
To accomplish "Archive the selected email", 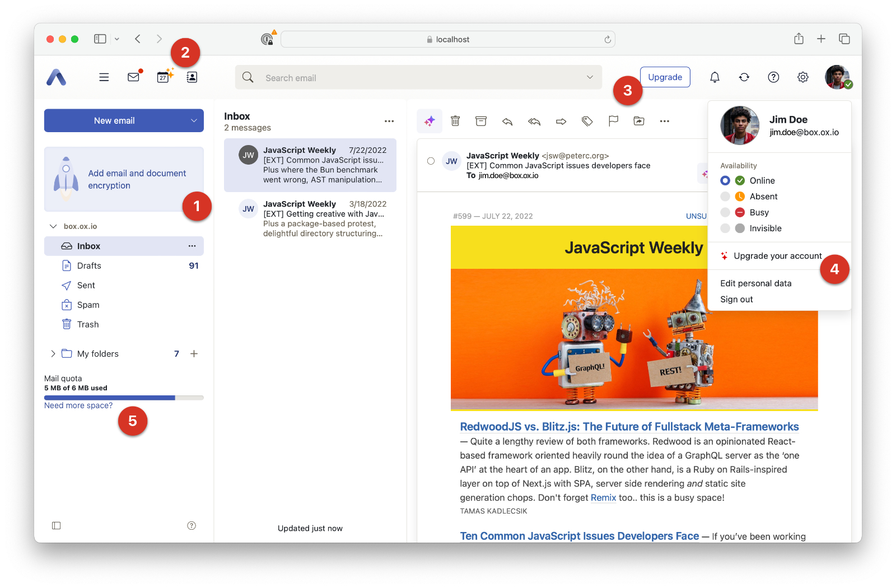I will [481, 121].
